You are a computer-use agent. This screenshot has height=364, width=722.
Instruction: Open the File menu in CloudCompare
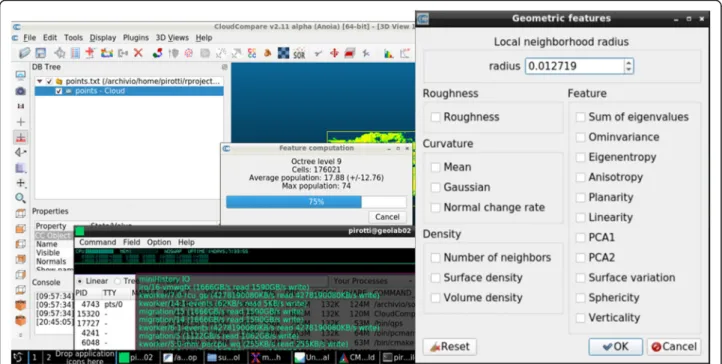[x=29, y=38]
